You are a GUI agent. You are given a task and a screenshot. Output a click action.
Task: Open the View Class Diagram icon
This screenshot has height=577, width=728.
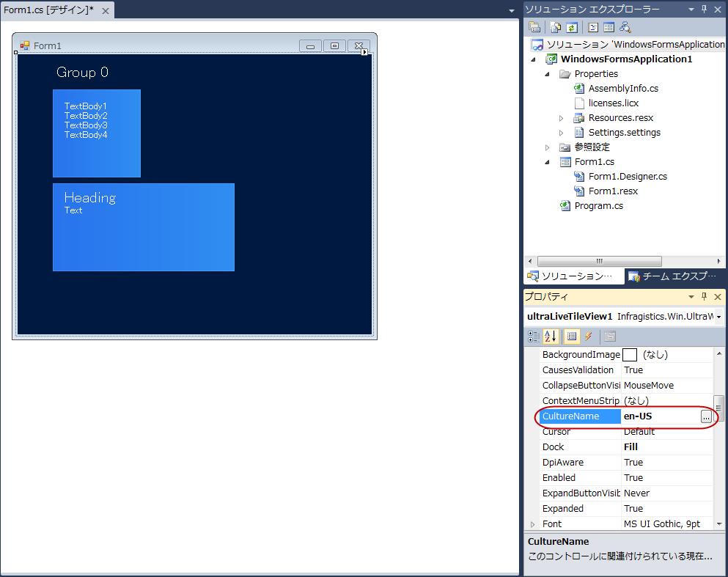625,27
